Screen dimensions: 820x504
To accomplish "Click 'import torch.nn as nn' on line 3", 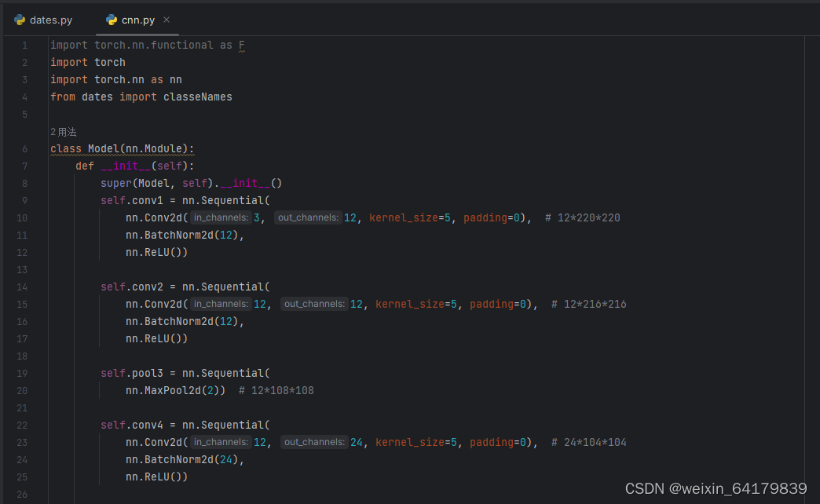I will [x=116, y=79].
